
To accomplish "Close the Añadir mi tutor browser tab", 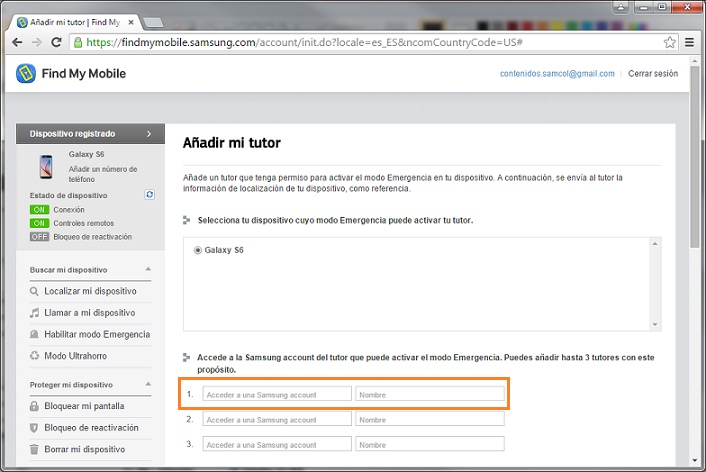I will tap(131, 22).
